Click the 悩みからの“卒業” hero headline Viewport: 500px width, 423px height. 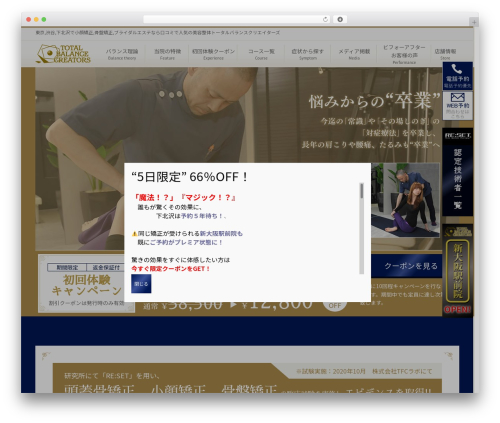(375, 101)
